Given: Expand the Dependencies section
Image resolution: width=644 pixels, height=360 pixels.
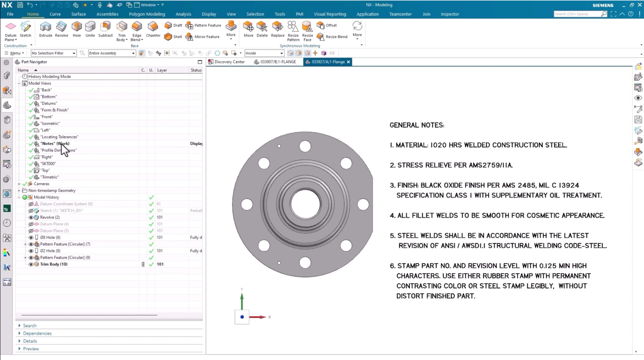Looking at the screenshot, I should tap(37, 333).
